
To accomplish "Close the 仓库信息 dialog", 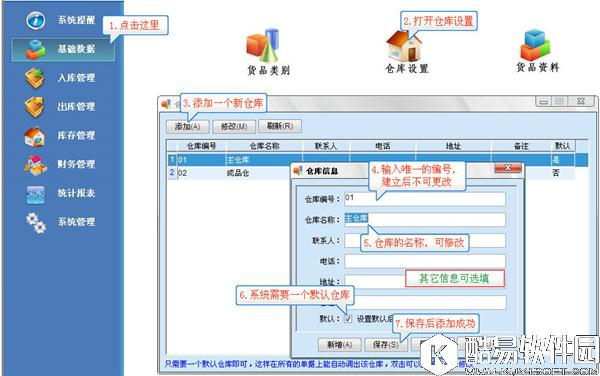I will [508, 168].
